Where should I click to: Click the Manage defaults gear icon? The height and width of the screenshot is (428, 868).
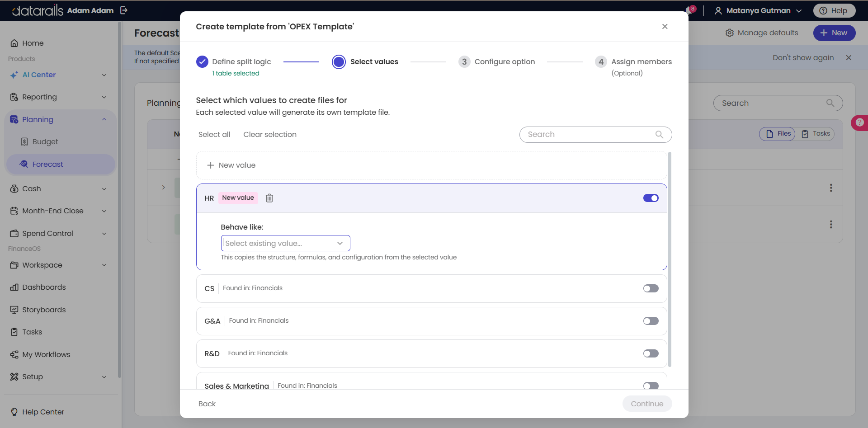pos(730,33)
